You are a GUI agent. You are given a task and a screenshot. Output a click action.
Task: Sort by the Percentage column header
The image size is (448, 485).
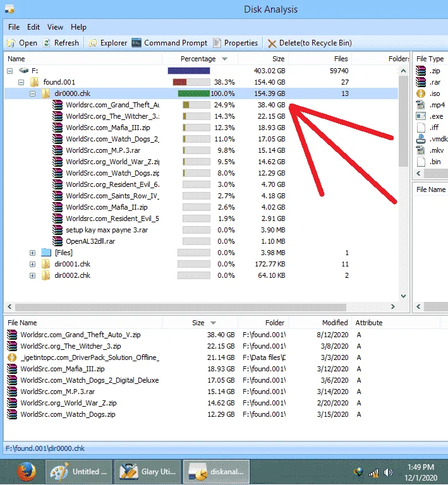(x=200, y=59)
